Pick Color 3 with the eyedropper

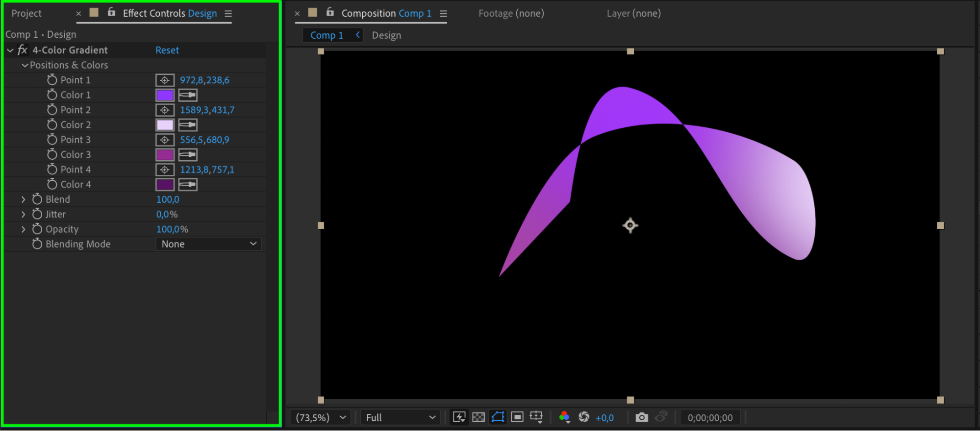pyautogui.click(x=188, y=155)
